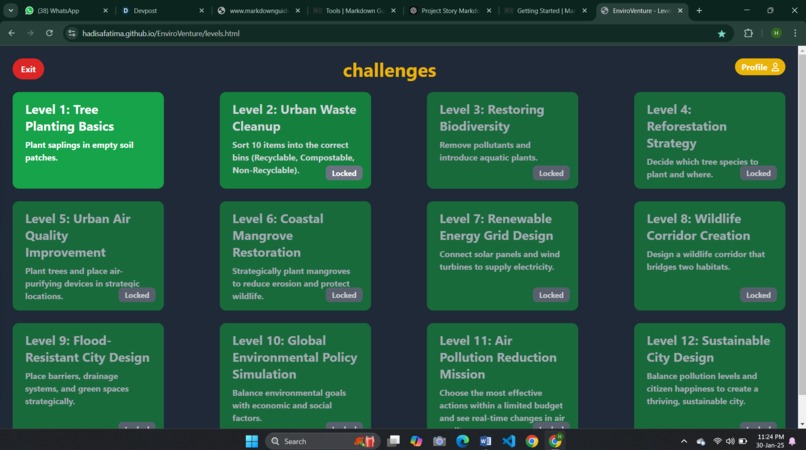Open the Extensions puzzle icon
The image size is (806, 450).
pyautogui.click(x=748, y=33)
